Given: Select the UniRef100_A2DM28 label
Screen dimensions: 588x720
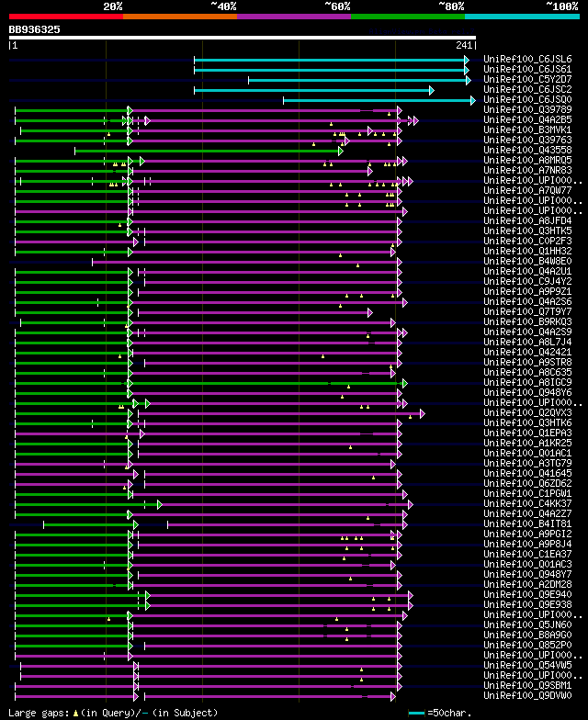Looking at the screenshot, I should pyautogui.click(x=527, y=584).
